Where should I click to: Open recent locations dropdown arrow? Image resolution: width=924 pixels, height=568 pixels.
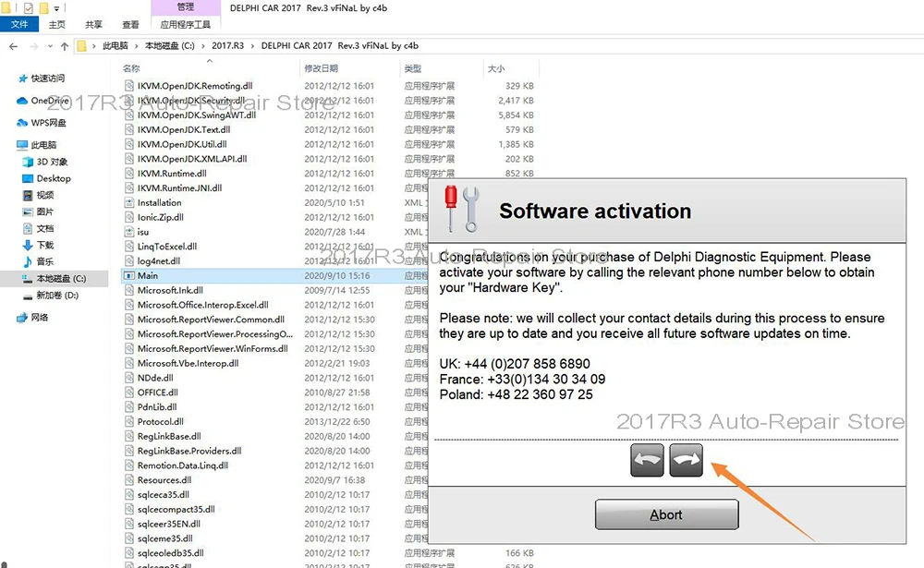click(50, 46)
